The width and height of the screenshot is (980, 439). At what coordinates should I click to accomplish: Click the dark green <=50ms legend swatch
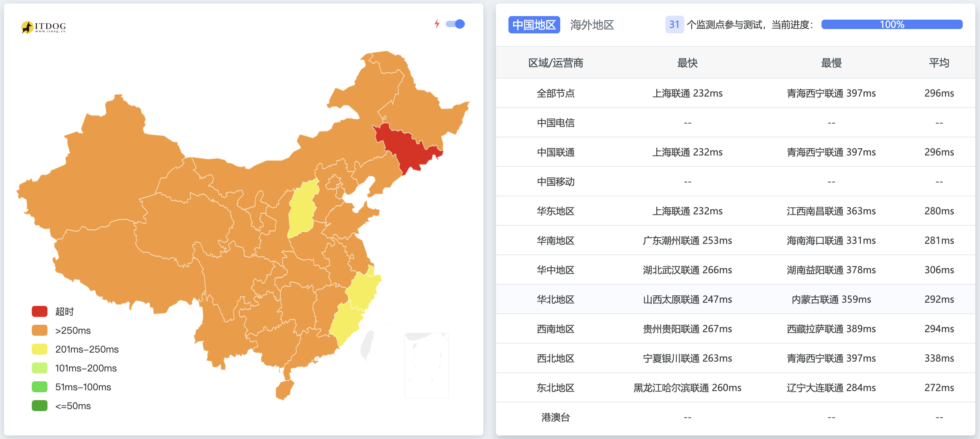click(x=40, y=406)
